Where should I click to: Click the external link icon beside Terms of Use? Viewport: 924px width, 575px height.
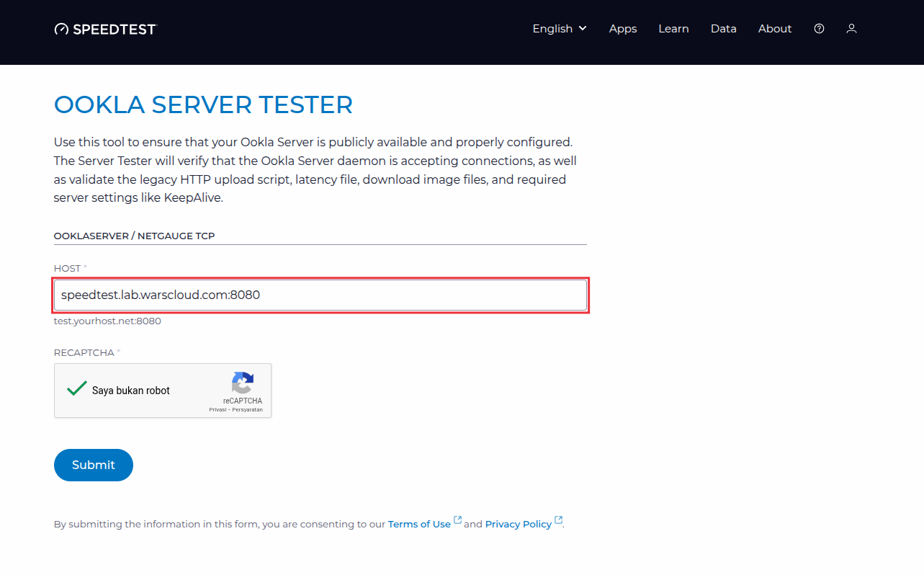(x=457, y=519)
